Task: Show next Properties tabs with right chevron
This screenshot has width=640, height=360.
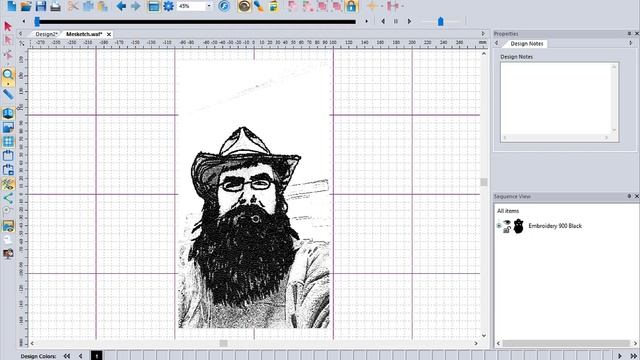Action: pyautogui.click(x=631, y=43)
